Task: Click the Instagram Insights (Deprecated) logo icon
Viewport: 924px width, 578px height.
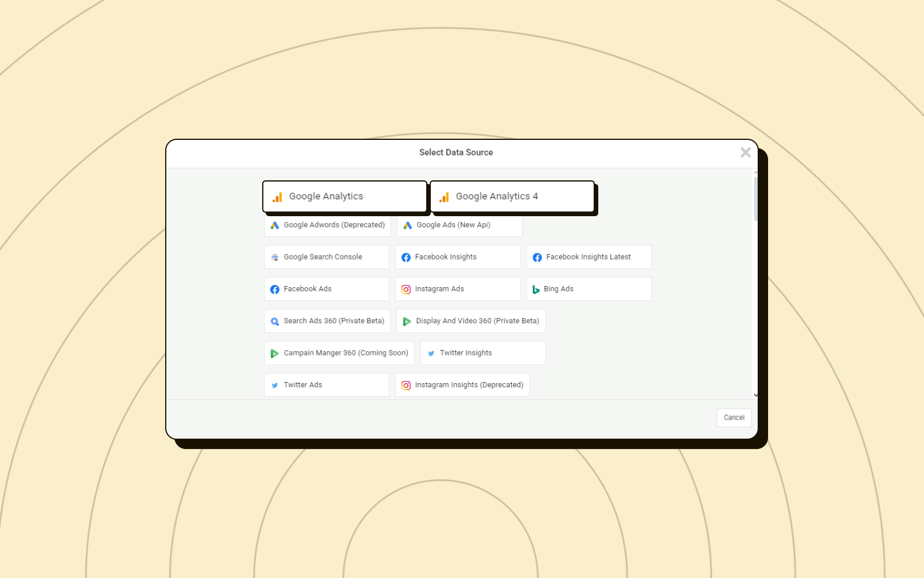Action: pyautogui.click(x=406, y=385)
